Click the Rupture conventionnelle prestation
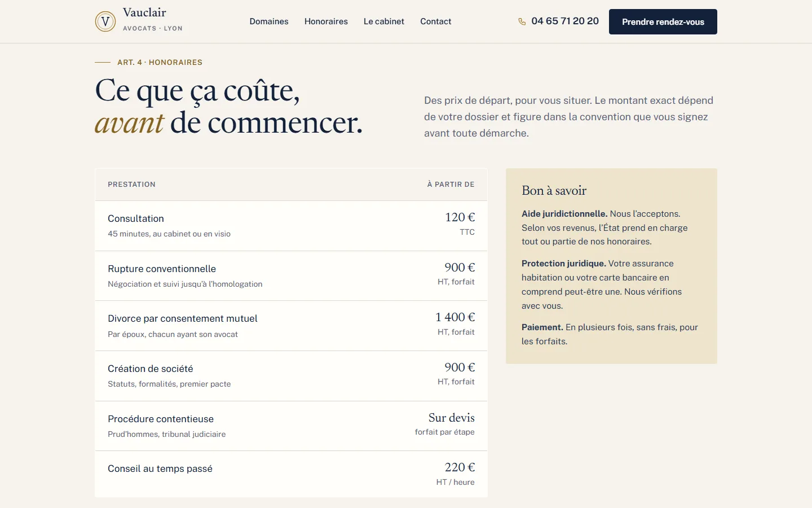Screen dimensions: 812x508 tap(162, 269)
